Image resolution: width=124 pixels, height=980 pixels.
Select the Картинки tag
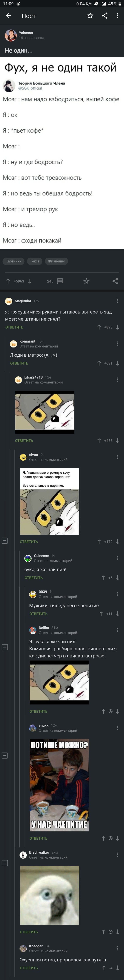[x=13, y=261]
